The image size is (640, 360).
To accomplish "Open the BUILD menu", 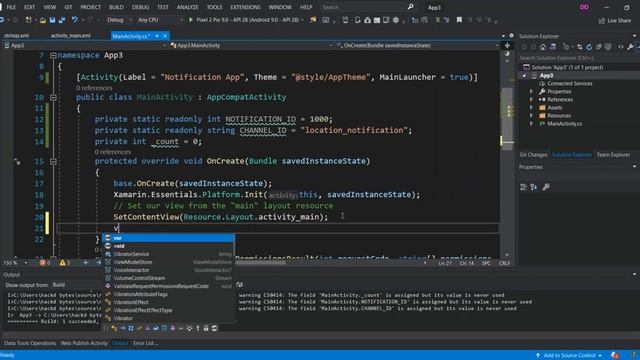I will (116, 7).
